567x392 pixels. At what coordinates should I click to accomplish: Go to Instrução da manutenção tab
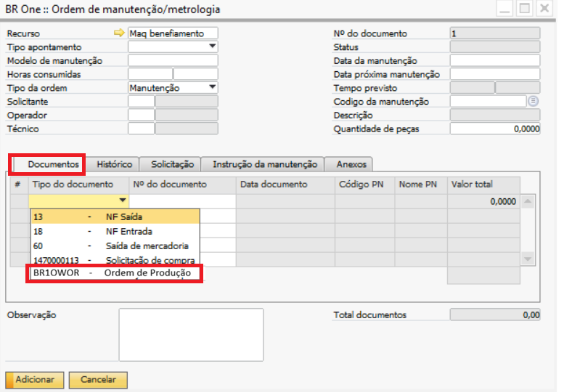pyautogui.click(x=265, y=164)
